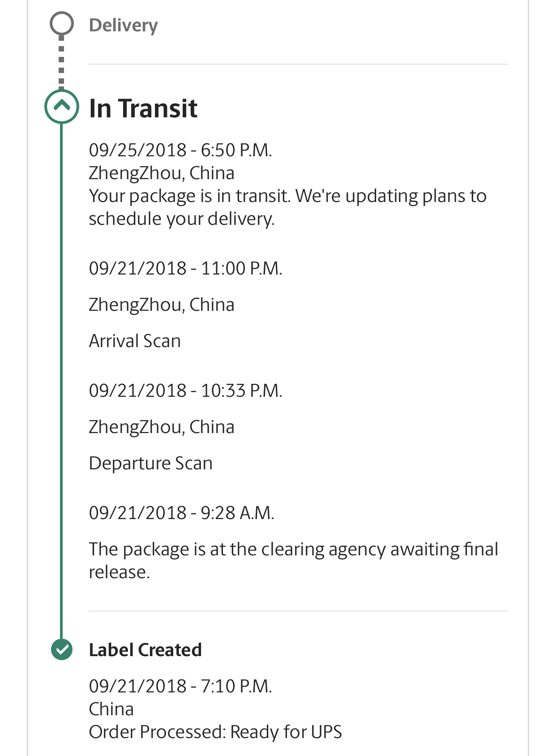The height and width of the screenshot is (756, 556).
Task: Click the China location under Label Created
Action: (111, 709)
